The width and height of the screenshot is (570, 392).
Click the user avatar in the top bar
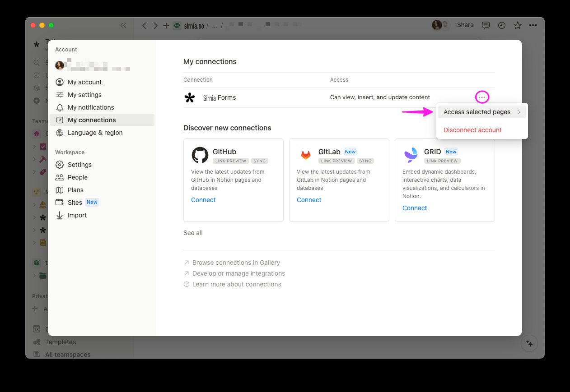tap(437, 25)
